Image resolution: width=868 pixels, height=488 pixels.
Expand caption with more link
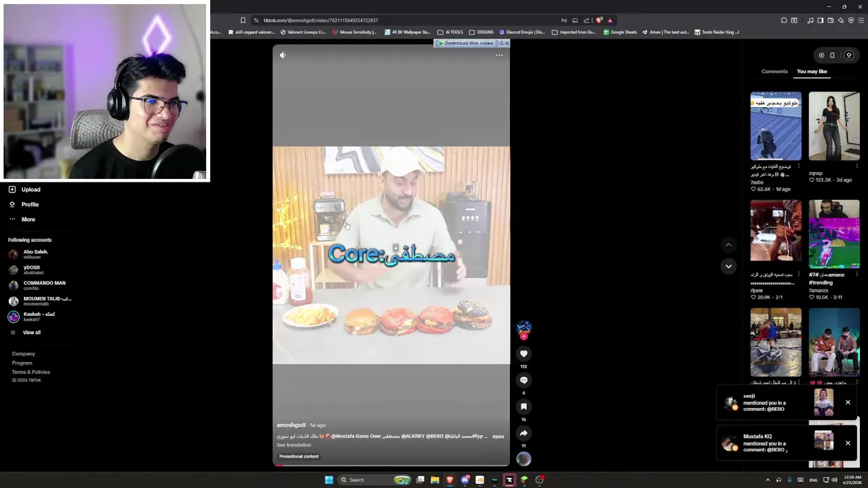498,436
